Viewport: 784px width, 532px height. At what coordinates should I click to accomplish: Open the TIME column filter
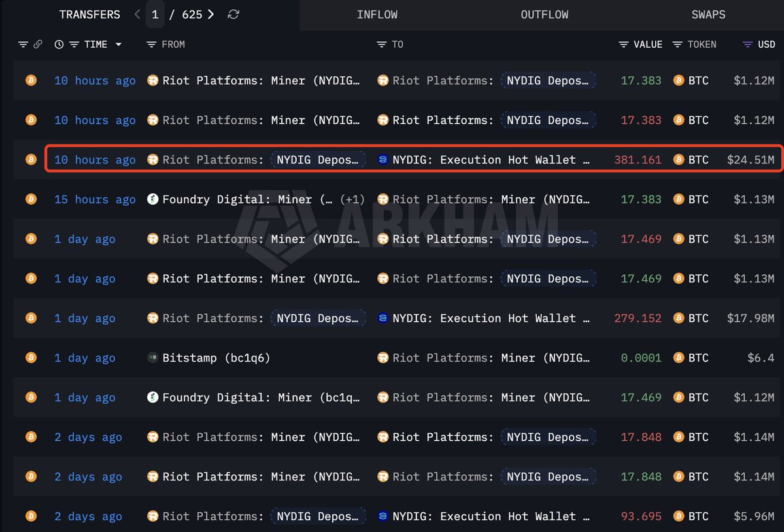[74, 44]
